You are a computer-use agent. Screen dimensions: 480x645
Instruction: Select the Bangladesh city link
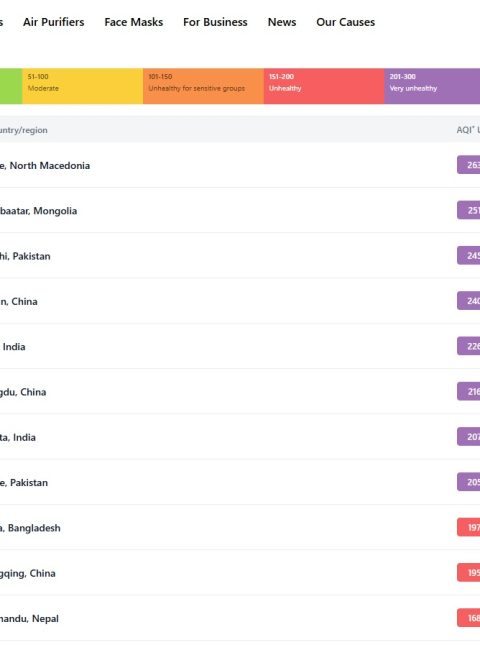pyautogui.click(x=30, y=528)
